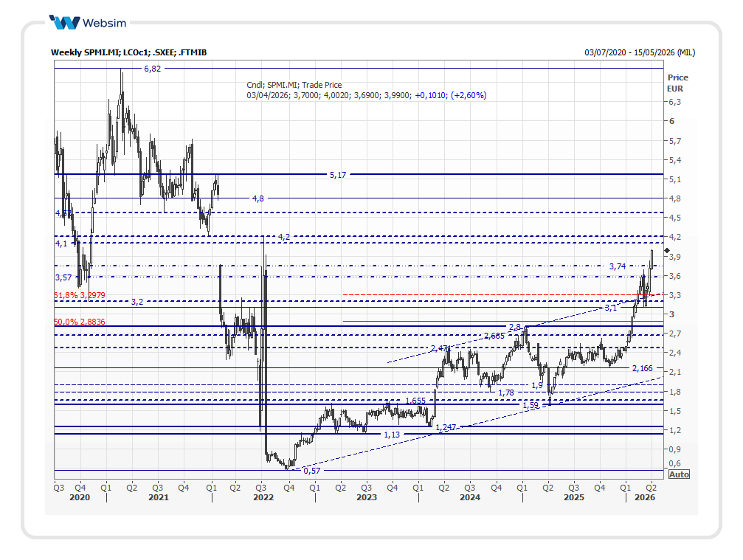Click the 50,0% 2,8836 Fibonacci label
The image size is (743, 560).
pyautogui.click(x=80, y=322)
